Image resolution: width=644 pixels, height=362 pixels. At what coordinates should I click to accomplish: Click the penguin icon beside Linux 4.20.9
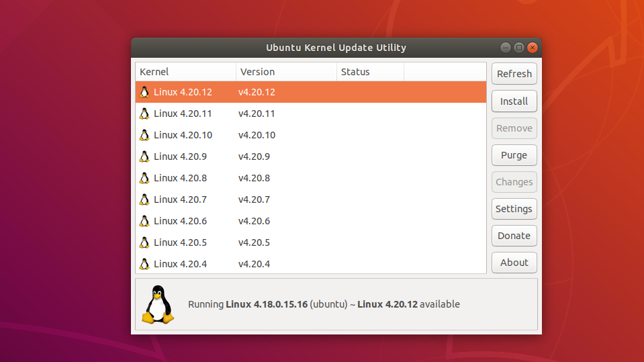tap(144, 156)
